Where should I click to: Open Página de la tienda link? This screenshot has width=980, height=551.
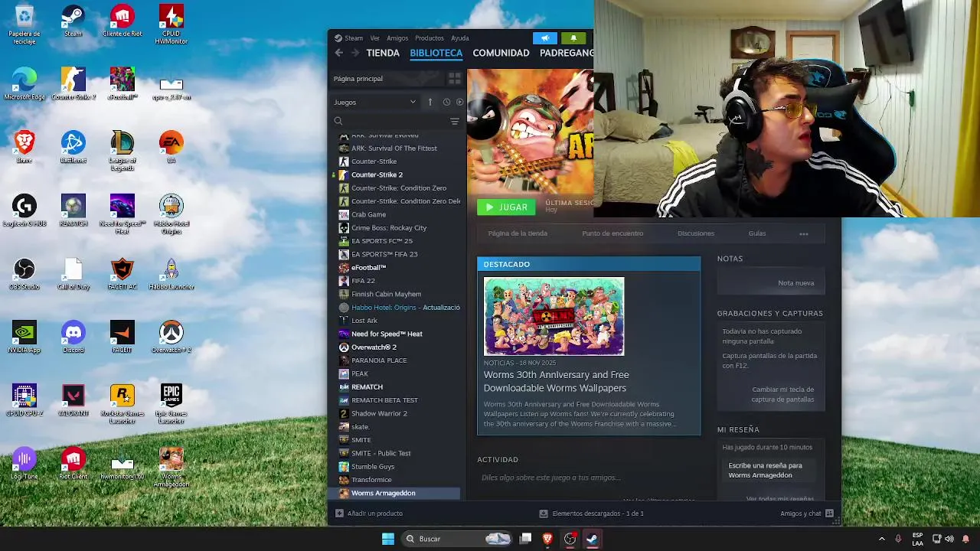click(x=518, y=233)
